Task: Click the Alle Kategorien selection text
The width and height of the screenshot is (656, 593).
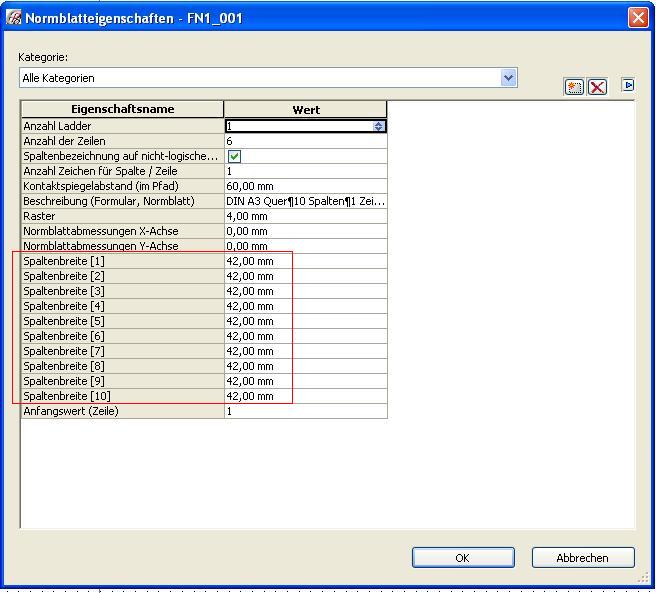Action: [59, 78]
